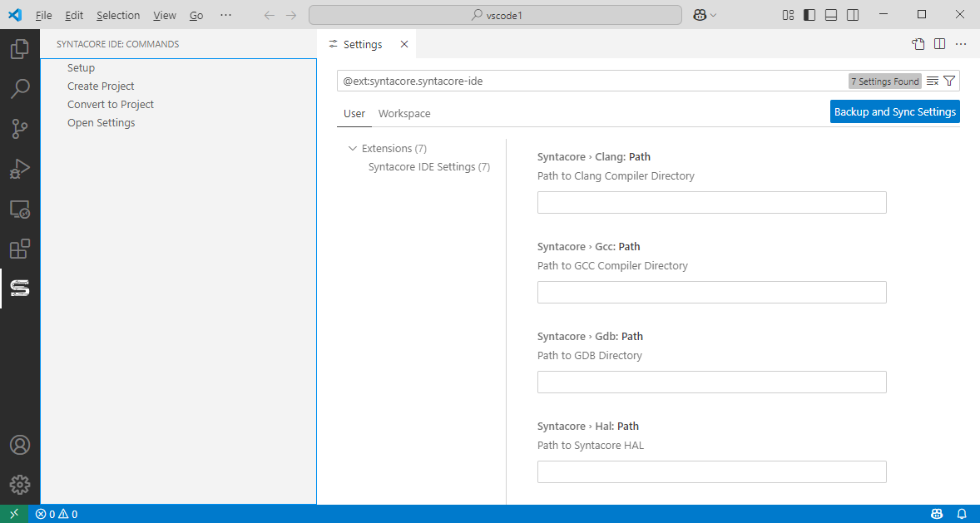Click the "Path to GCC Compiler Directory" description
Image resolution: width=980 pixels, height=523 pixels.
click(612, 265)
